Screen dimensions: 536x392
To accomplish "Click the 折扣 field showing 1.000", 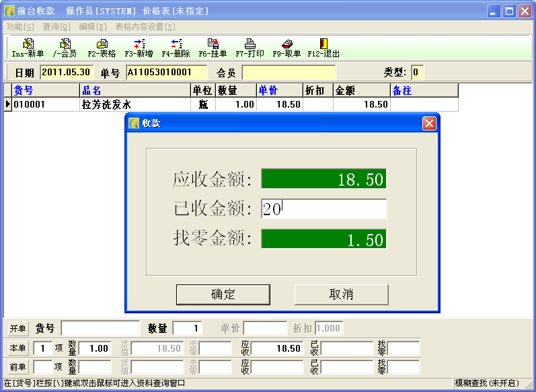I will [x=329, y=328].
